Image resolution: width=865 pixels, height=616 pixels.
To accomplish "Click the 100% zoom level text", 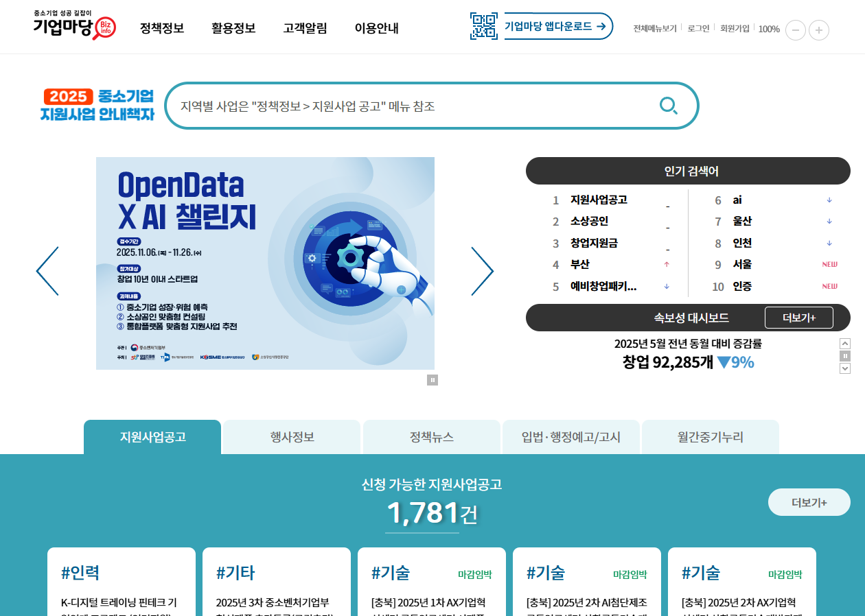I will point(769,29).
